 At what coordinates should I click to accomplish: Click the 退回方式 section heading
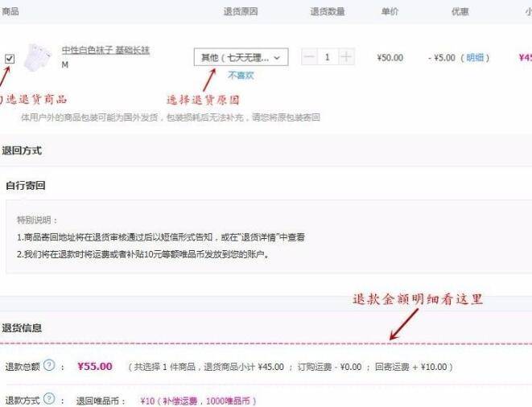click(22, 150)
